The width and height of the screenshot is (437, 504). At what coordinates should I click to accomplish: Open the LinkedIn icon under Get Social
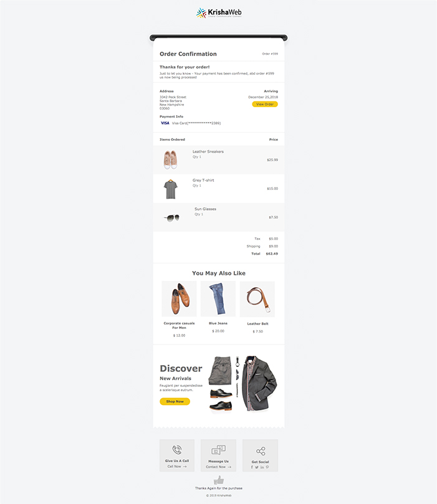pyautogui.click(x=262, y=467)
